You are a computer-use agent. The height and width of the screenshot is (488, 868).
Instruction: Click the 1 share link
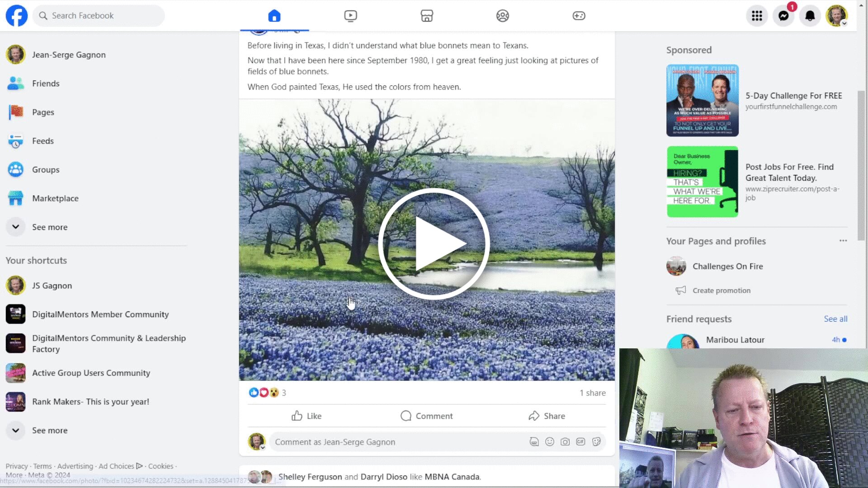[x=593, y=393]
